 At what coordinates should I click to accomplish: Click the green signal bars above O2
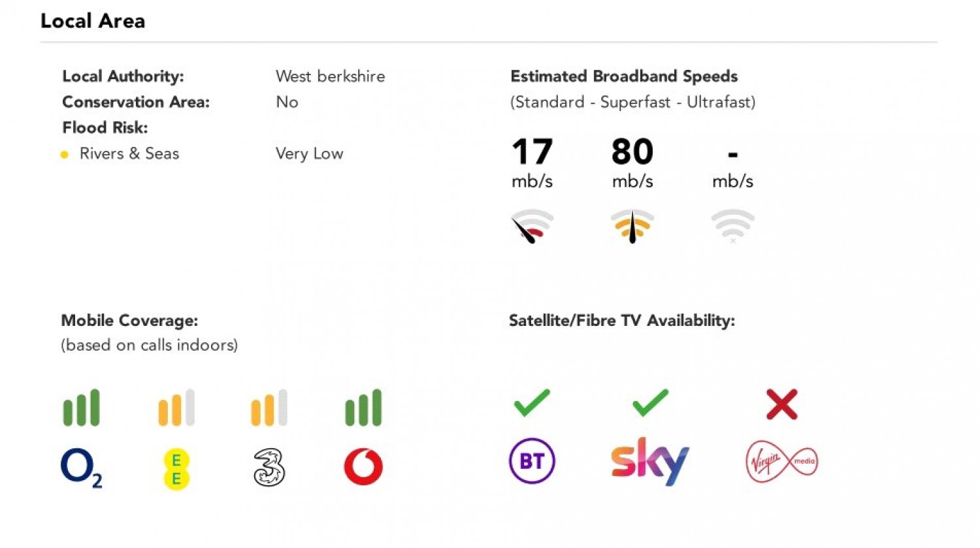[81, 408]
